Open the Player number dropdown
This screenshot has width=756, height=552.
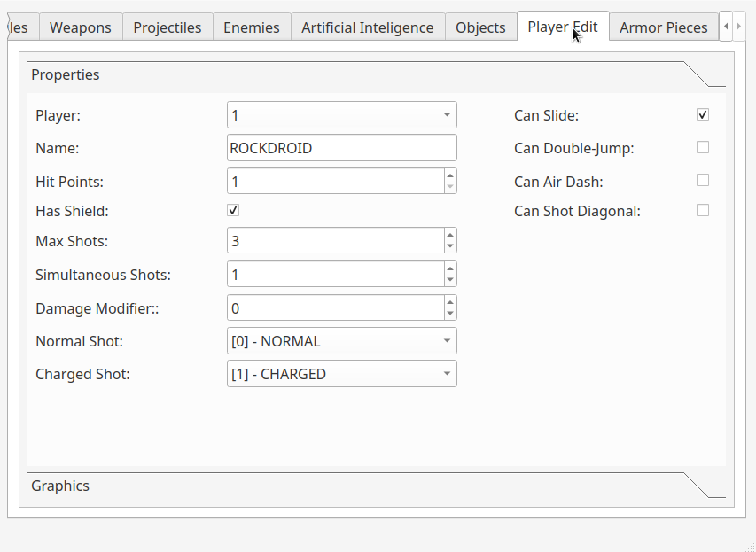[x=342, y=115]
